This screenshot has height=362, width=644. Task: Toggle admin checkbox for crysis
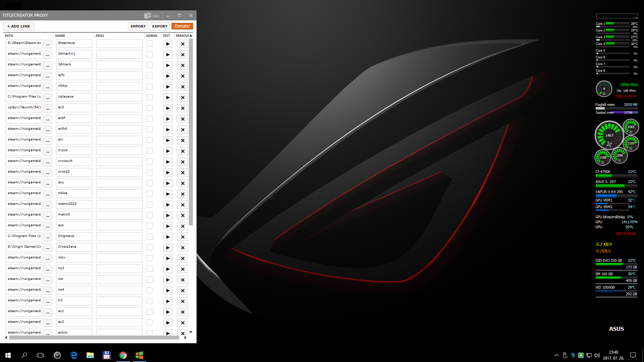(x=150, y=151)
